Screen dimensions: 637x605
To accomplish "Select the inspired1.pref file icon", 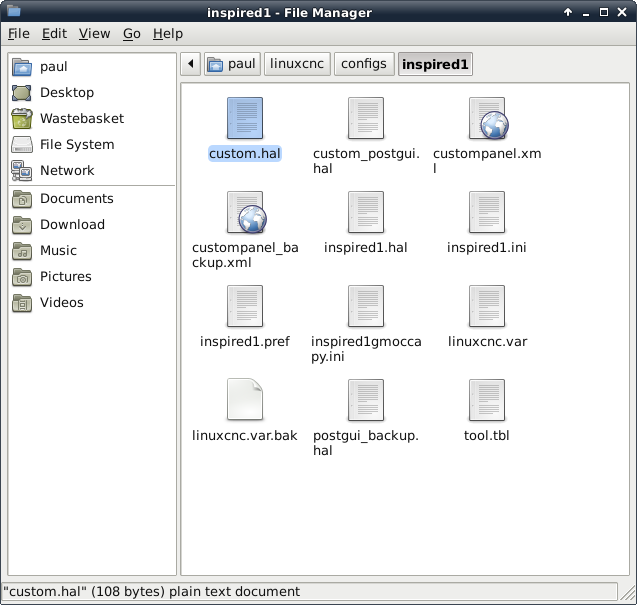I will point(245,306).
